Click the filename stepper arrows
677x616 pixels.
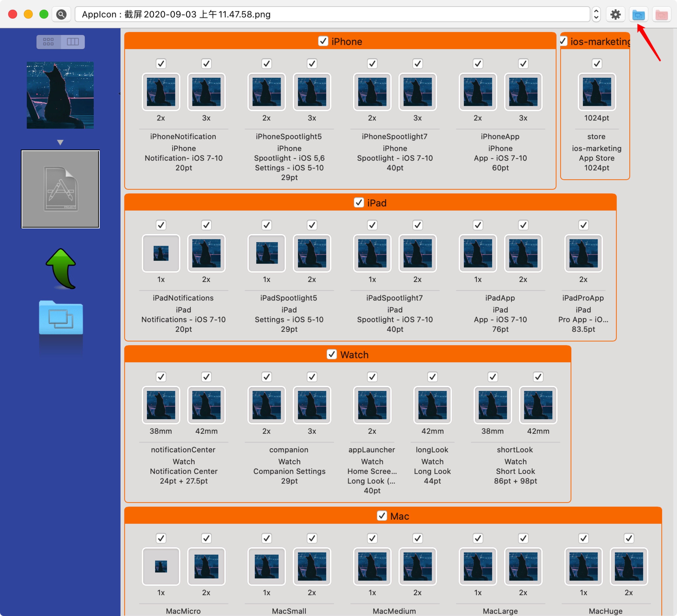point(596,15)
